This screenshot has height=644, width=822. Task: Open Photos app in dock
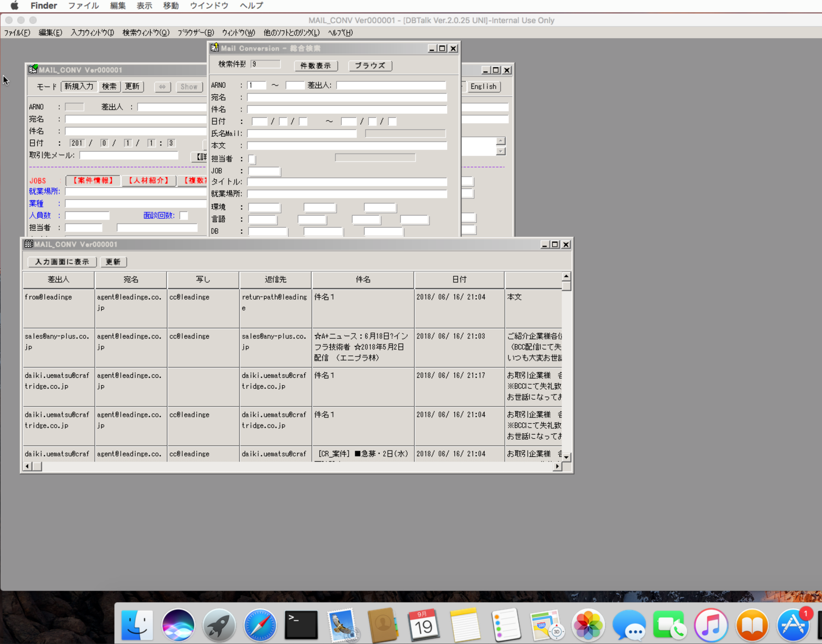pyautogui.click(x=588, y=624)
